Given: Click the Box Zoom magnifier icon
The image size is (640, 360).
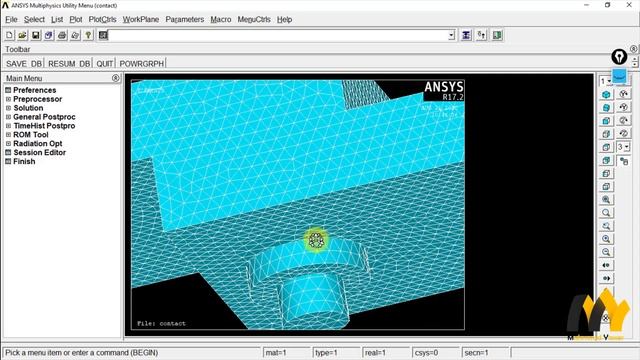Looking at the screenshot, I should click(606, 213).
